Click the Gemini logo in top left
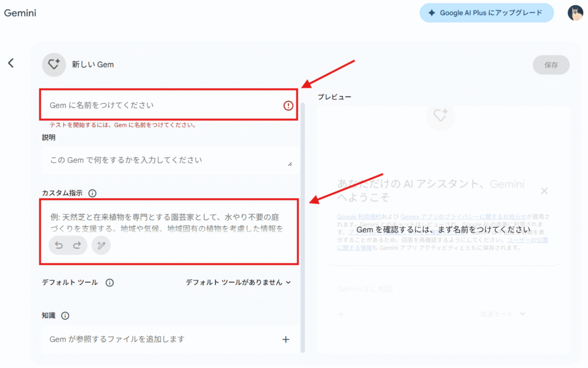The width and height of the screenshot is (588, 368). 20,12
